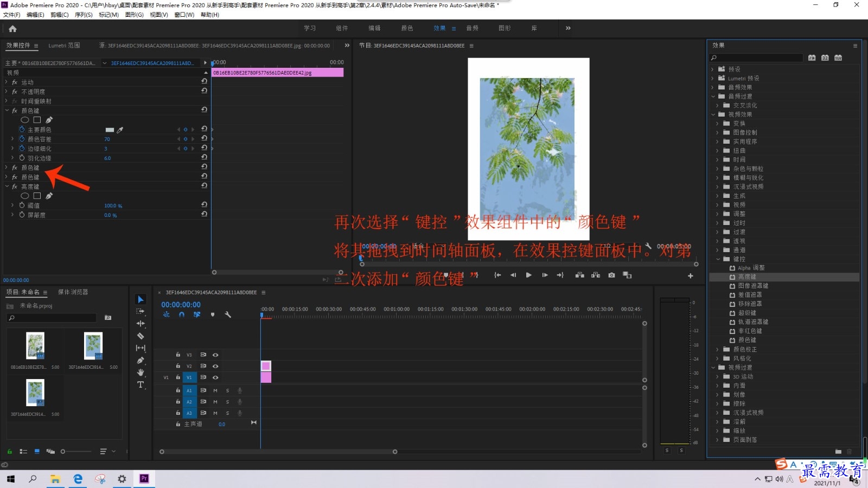Image resolution: width=868 pixels, height=488 pixels.
Task: Play the program monitor
Action: 528,275
